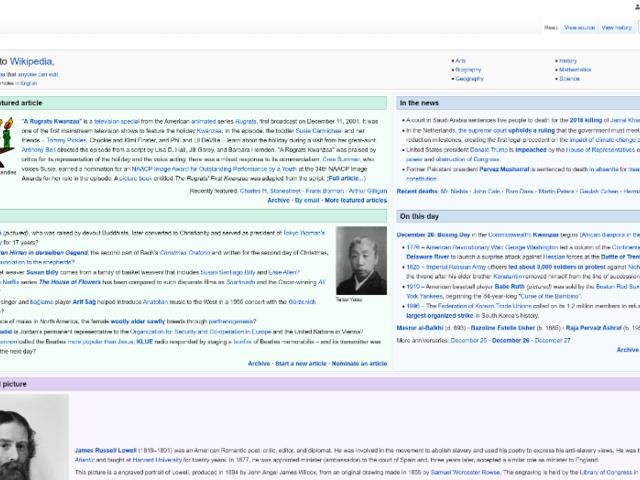
Task: Click the Kwanzaa candle image in featured article
Action: pos(9,129)
